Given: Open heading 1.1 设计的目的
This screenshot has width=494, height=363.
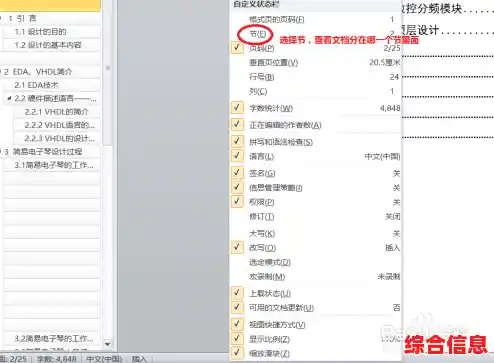Looking at the screenshot, I should tap(40, 32).
